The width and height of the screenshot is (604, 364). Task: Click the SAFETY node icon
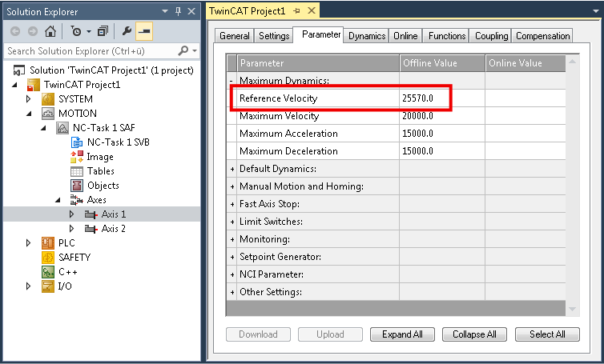coord(48,258)
